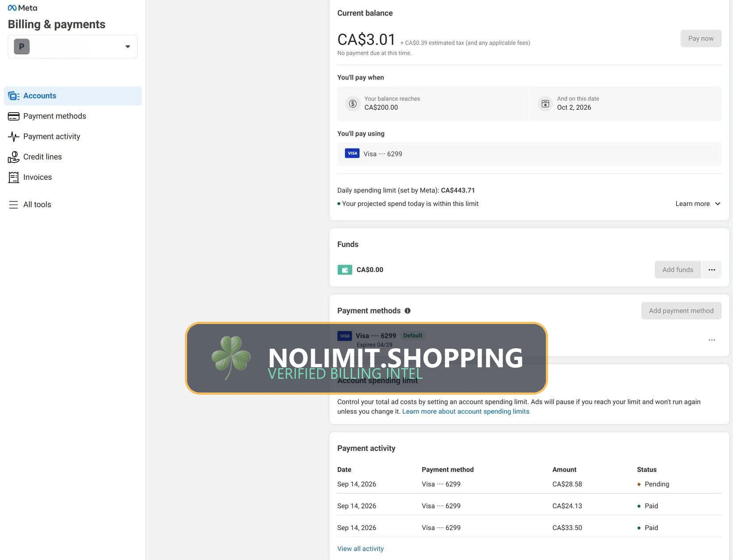Open options for Visa 6299 payment method
Viewport: 733px width, 560px height.
(712, 340)
